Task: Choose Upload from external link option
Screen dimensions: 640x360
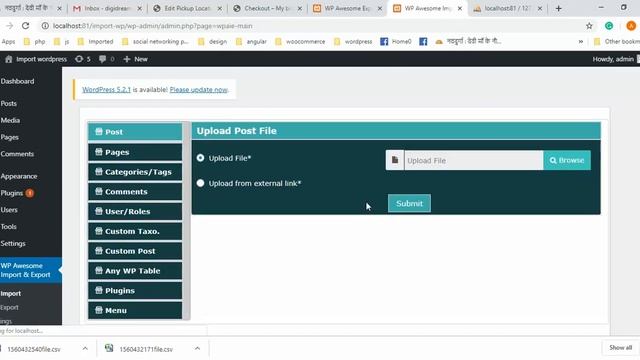Action: coord(200,183)
